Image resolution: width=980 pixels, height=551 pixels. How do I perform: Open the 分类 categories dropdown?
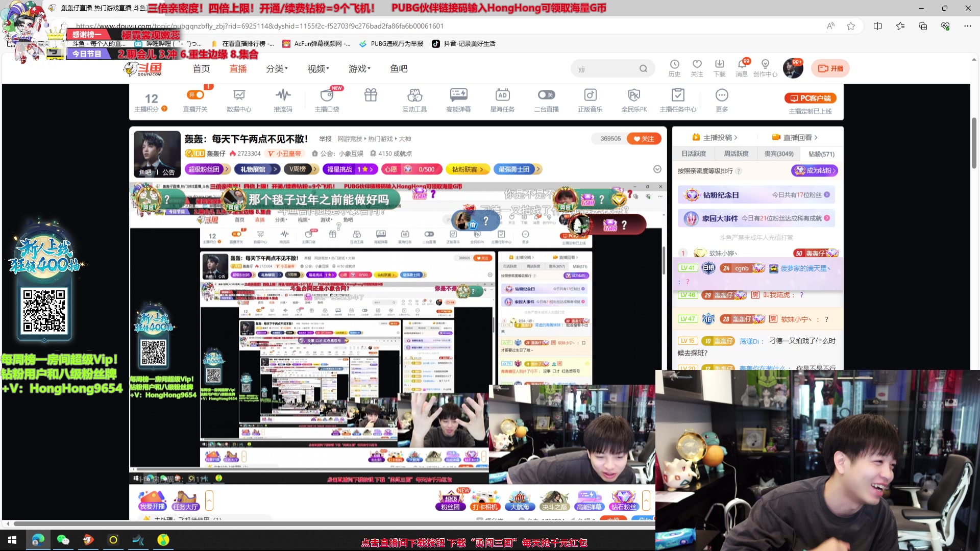(x=277, y=68)
